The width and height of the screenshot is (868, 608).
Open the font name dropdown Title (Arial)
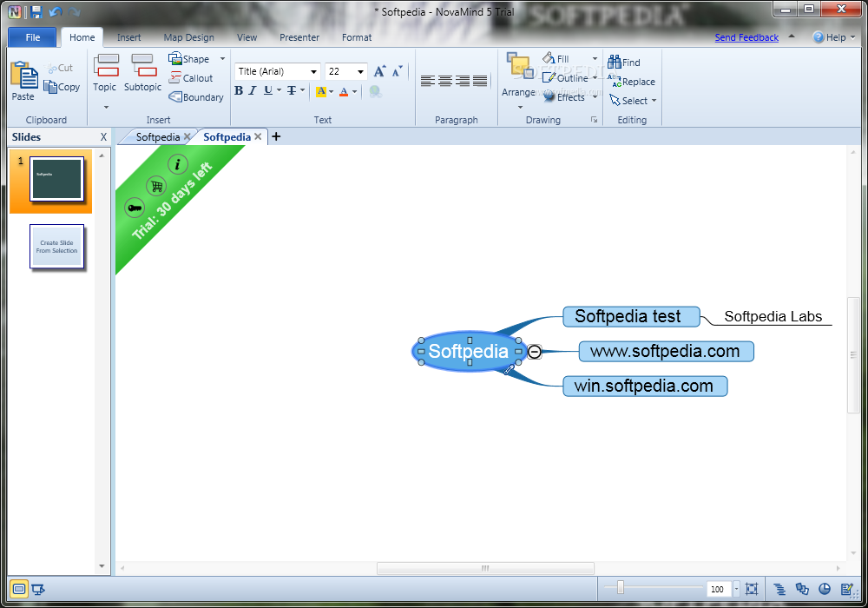click(x=314, y=71)
